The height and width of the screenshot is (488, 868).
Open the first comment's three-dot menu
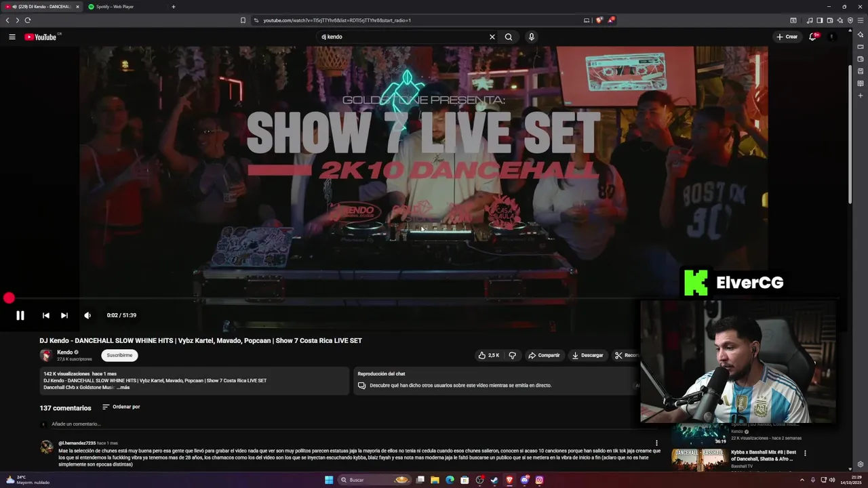tap(656, 443)
